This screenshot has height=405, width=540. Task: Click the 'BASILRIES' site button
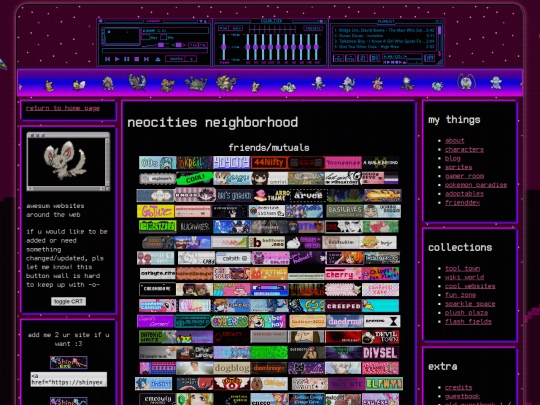(344, 210)
